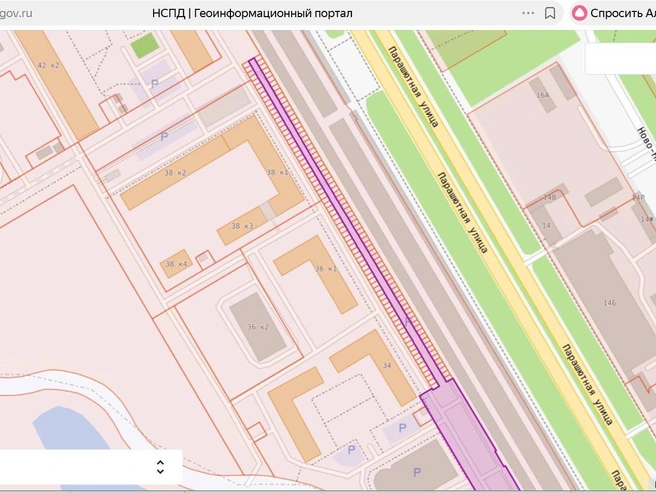
Task: Select building label 42 к2
Action: point(49,65)
